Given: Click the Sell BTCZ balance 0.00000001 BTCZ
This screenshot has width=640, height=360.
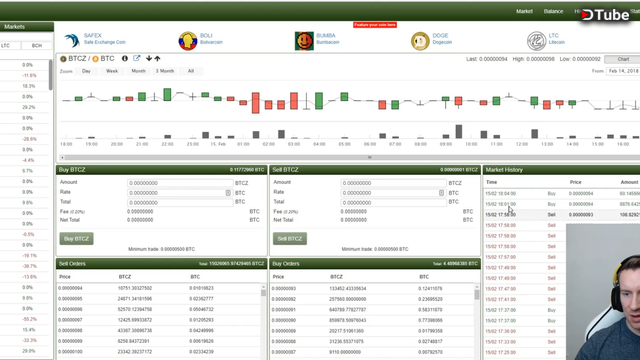Looking at the screenshot, I should coord(459,170).
